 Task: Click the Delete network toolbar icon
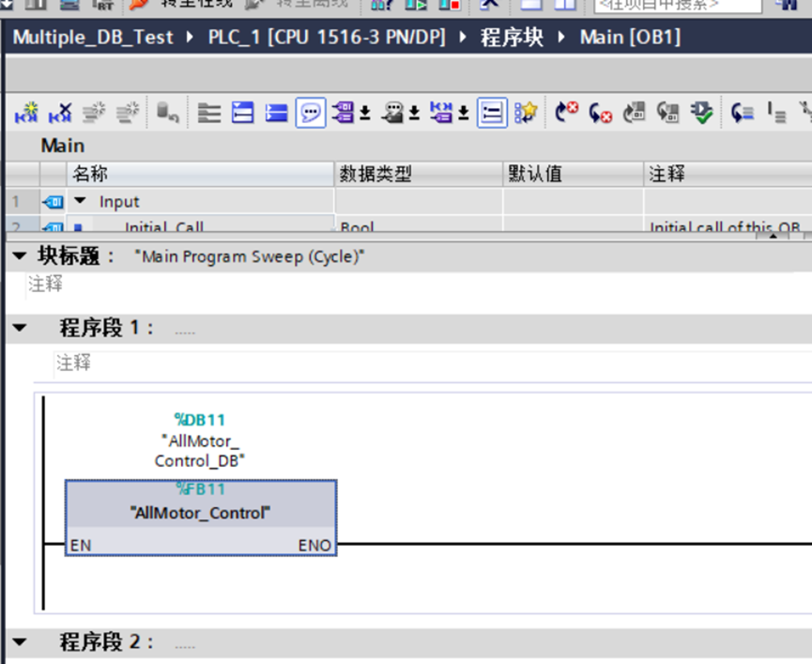point(60,113)
